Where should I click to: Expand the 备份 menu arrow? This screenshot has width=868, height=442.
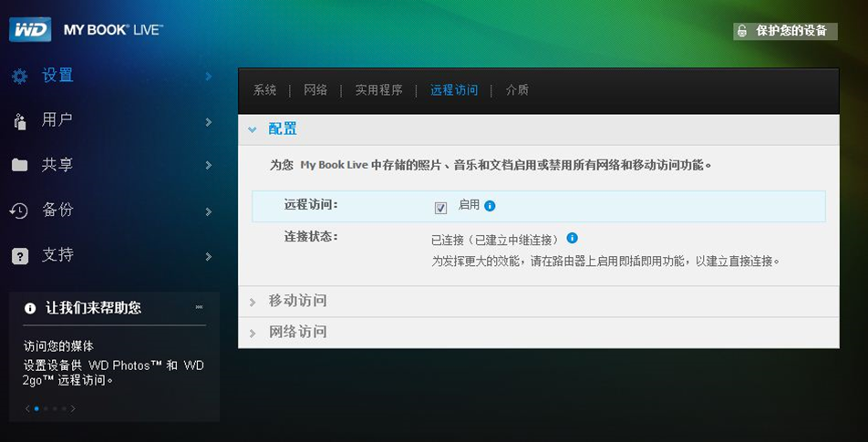[x=208, y=211]
